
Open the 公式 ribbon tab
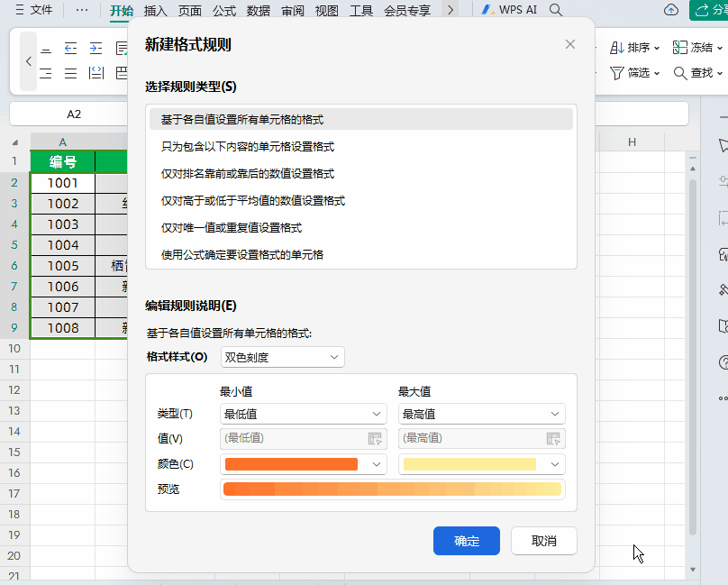coord(224,10)
